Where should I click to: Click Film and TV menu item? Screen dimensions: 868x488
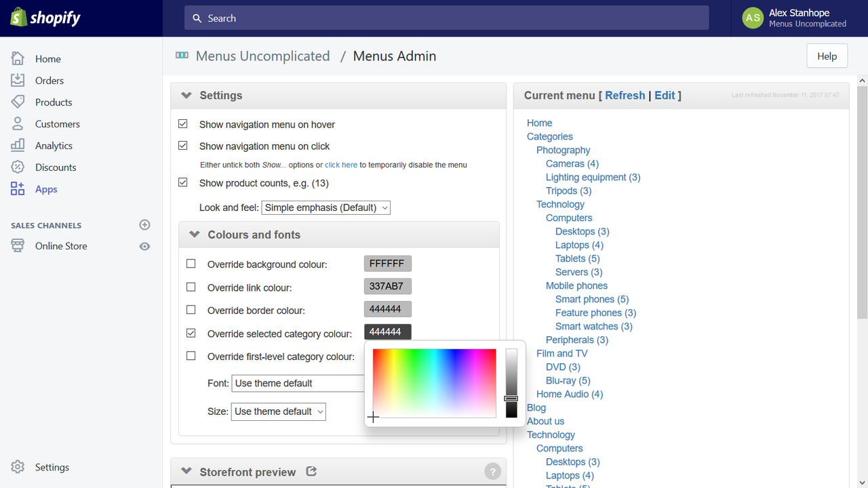pos(561,353)
